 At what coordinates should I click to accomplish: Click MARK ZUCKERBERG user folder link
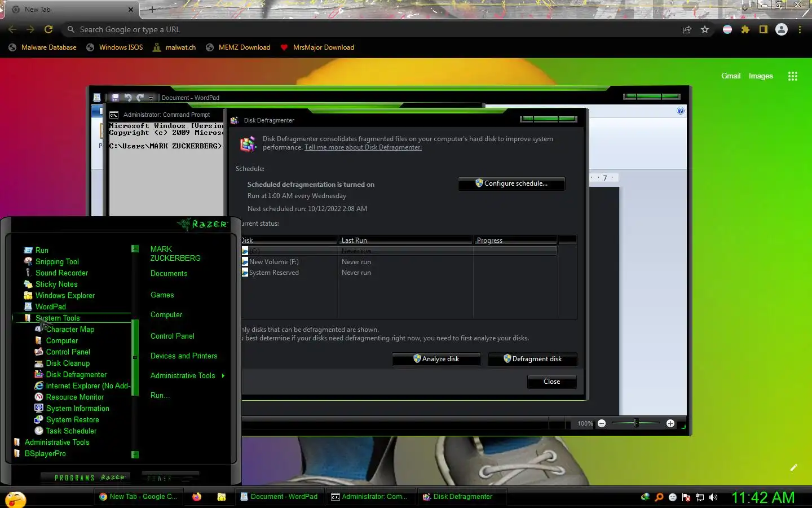point(175,253)
